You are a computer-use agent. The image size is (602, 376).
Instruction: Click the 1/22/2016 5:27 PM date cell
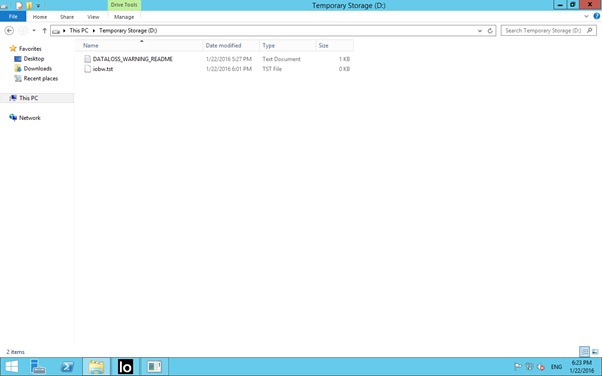tap(229, 59)
